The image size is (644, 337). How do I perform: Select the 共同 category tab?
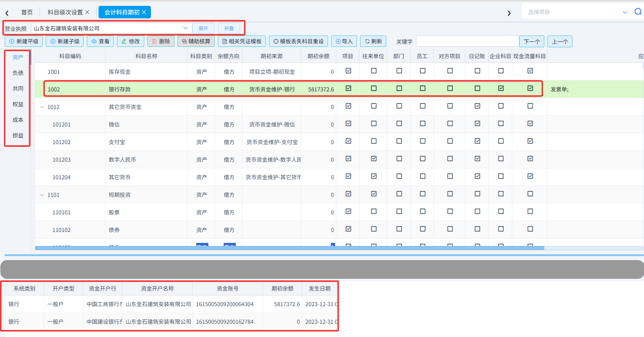click(x=18, y=89)
